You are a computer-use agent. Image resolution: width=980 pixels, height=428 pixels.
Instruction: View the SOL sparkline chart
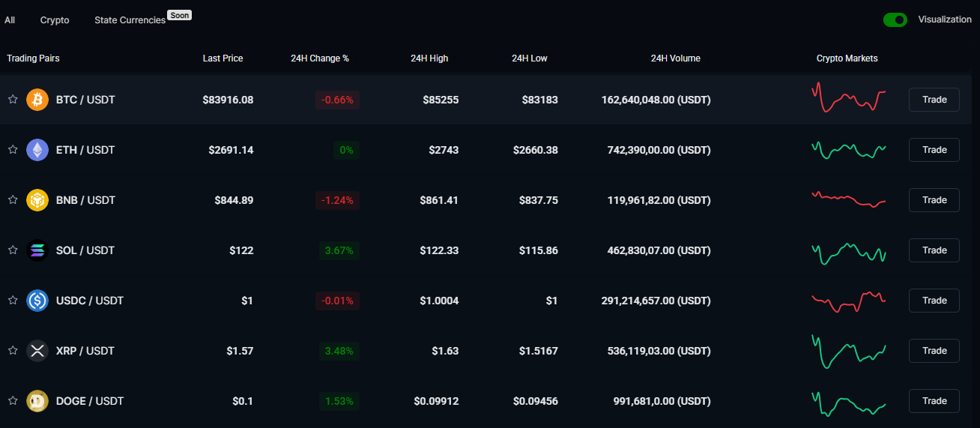849,253
